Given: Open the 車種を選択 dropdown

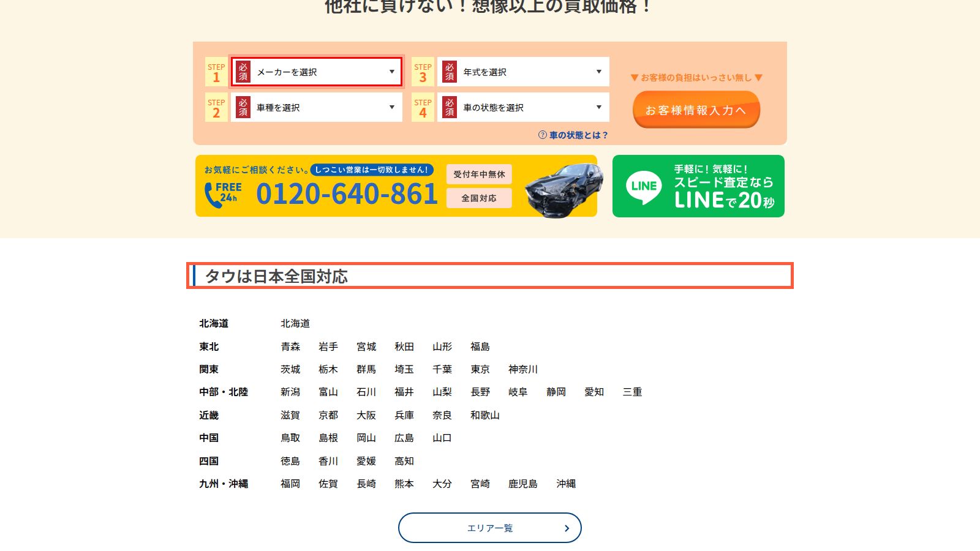Looking at the screenshot, I should [317, 107].
